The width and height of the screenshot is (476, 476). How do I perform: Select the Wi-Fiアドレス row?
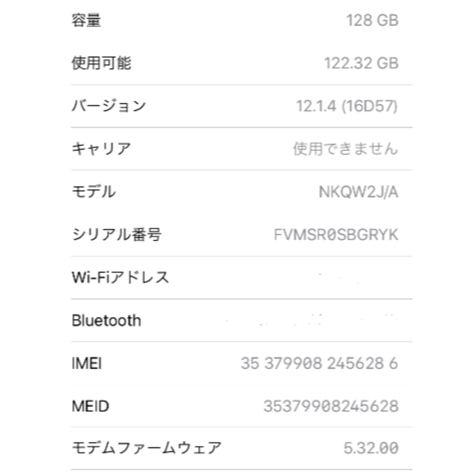(x=242, y=277)
